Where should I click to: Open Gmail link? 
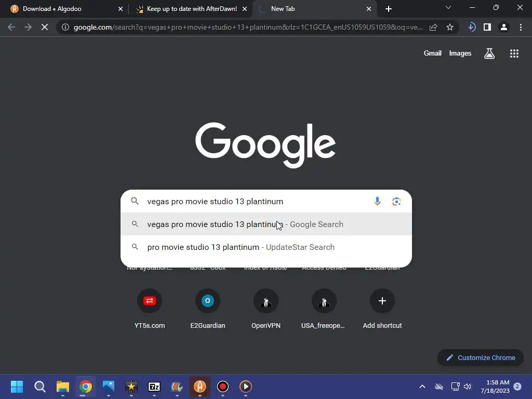coord(433,54)
